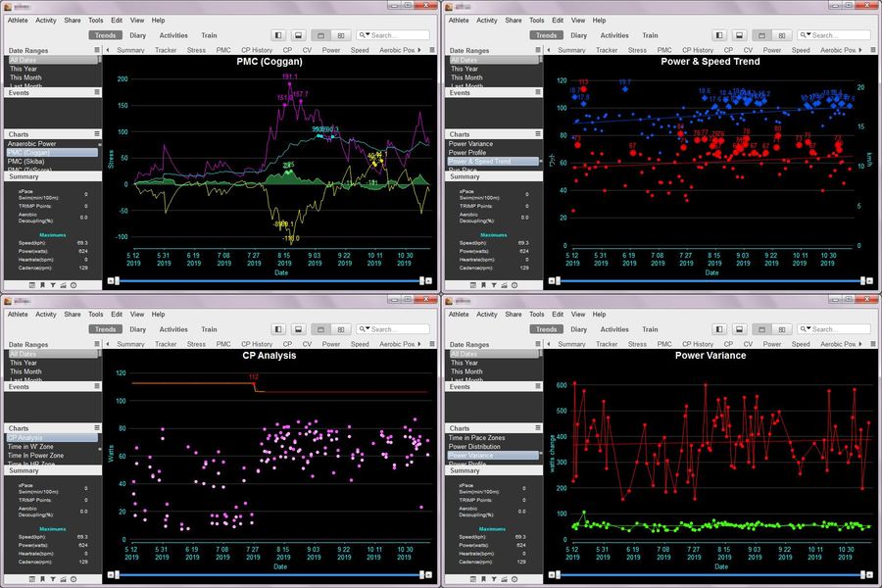Click the filter funnel icon in Power & Speed Trend

tap(494, 285)
